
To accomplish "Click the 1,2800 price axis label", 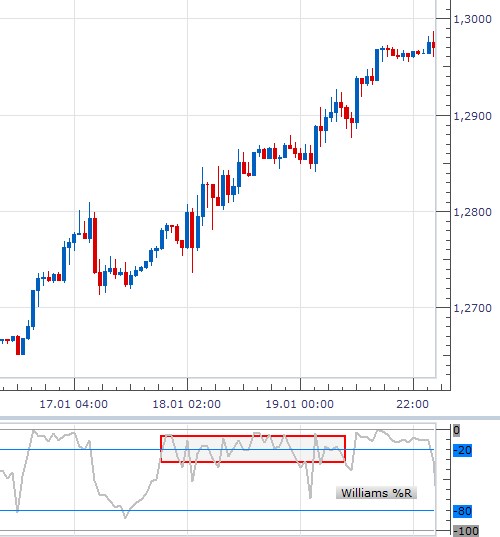I will click(x=473, y=212).
